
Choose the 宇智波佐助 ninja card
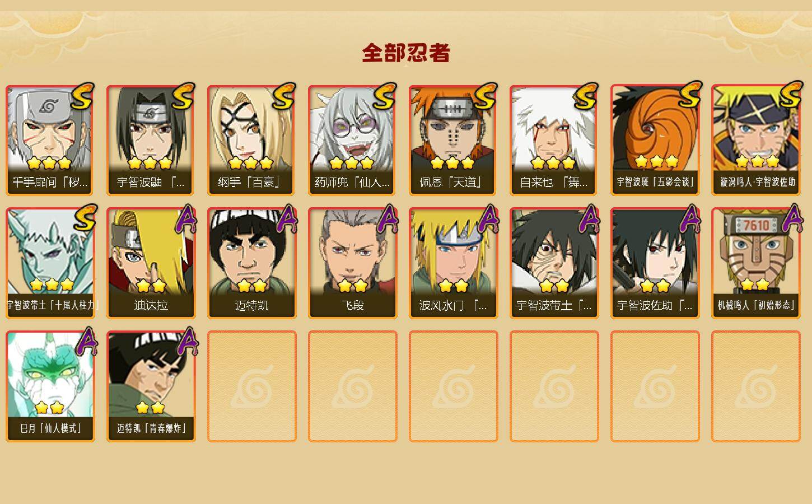[655, 263]
